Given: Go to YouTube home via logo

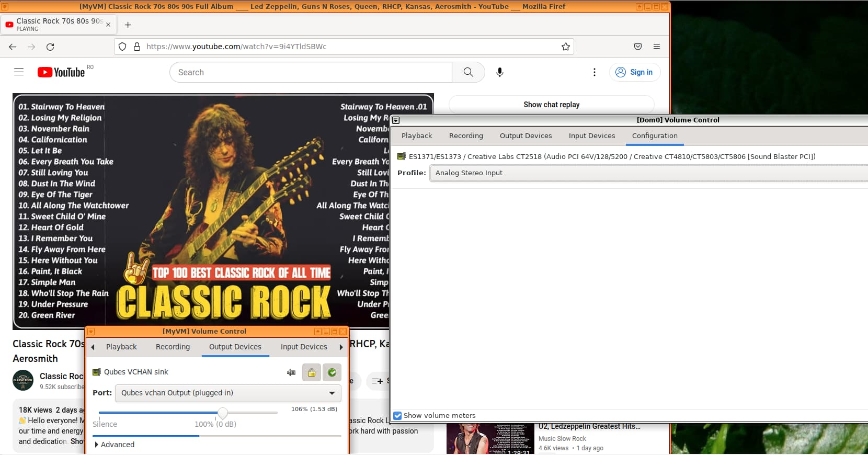Looking at the screenshot, I should coord(61,72).
